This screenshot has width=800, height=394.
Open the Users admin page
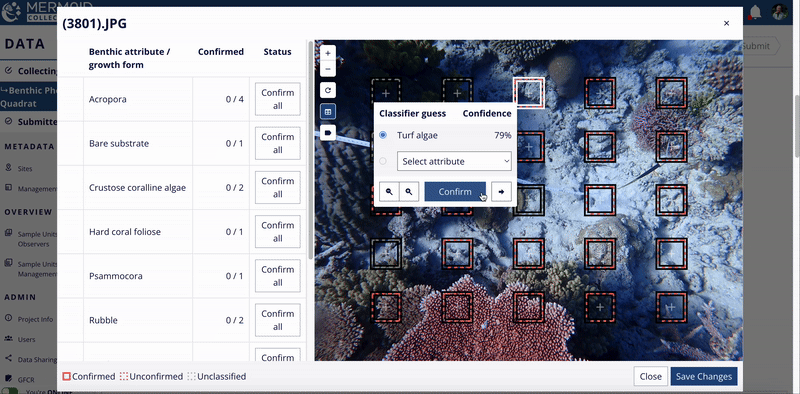26,339
